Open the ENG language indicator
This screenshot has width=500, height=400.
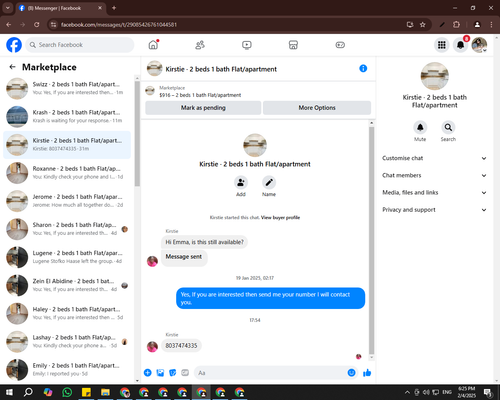tap(447, 392)
